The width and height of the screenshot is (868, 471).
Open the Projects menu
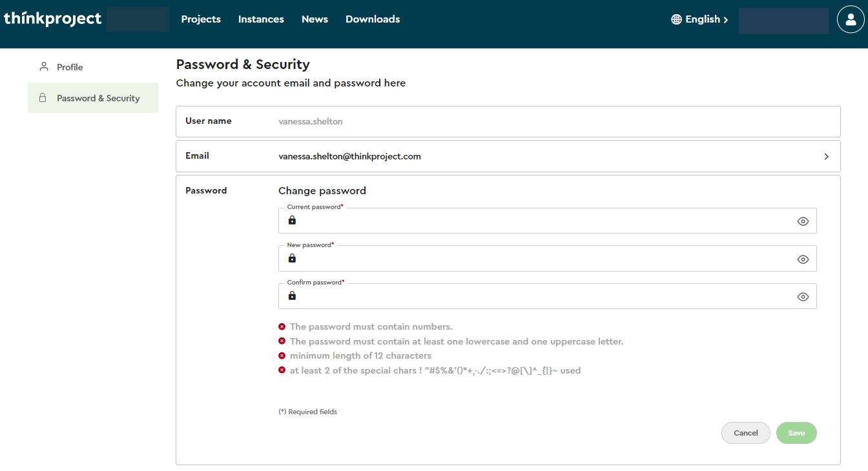[201, 19]
